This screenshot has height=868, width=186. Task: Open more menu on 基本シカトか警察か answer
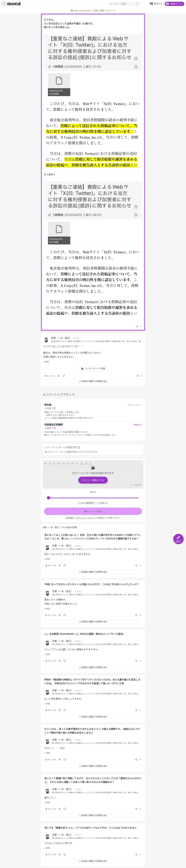tap(140, 615)
